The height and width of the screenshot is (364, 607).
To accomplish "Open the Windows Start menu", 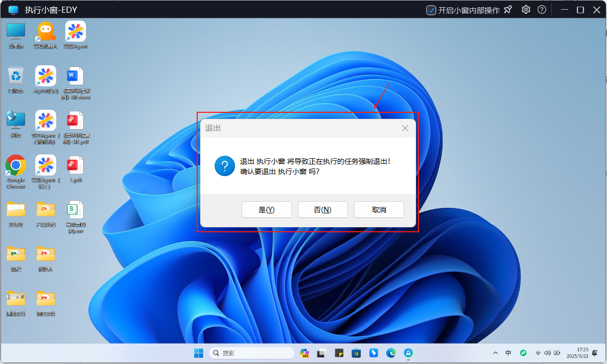I will 198,353.
